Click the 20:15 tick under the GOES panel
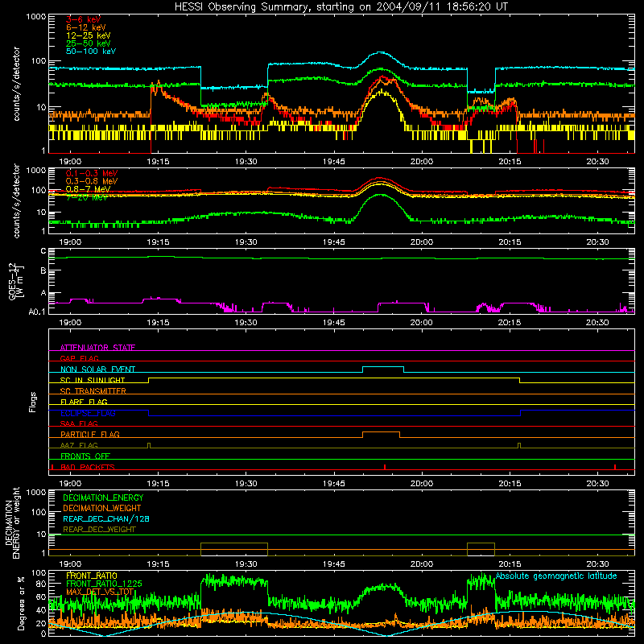This screenshot has height=644, width=644. point(510,323)
